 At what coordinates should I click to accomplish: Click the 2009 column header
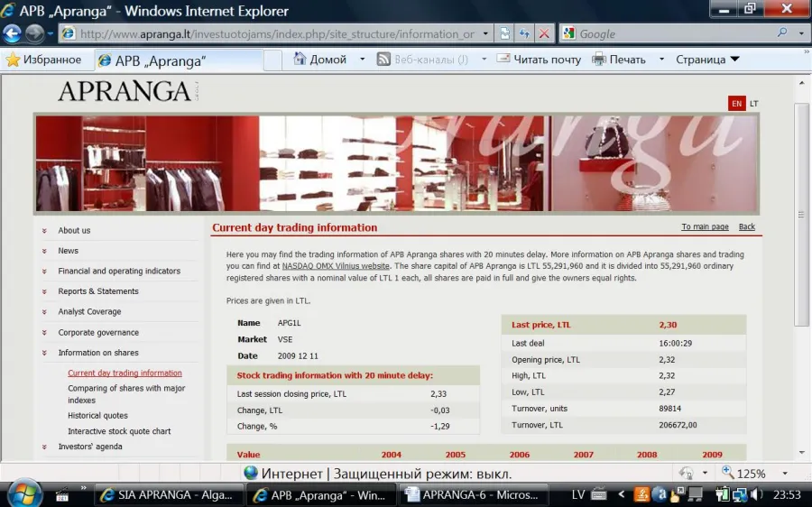(x=712, y=455)
